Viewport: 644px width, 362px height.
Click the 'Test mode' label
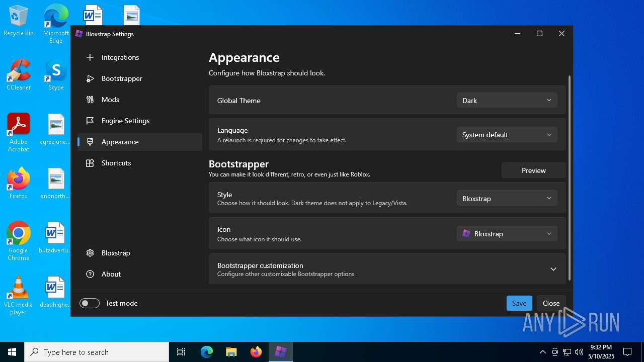(x=122, y=303)
